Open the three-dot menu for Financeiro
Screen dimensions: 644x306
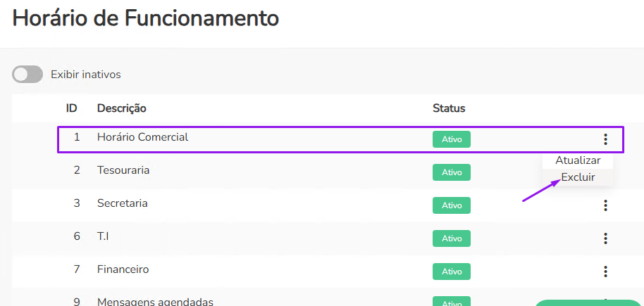[605, 272]
